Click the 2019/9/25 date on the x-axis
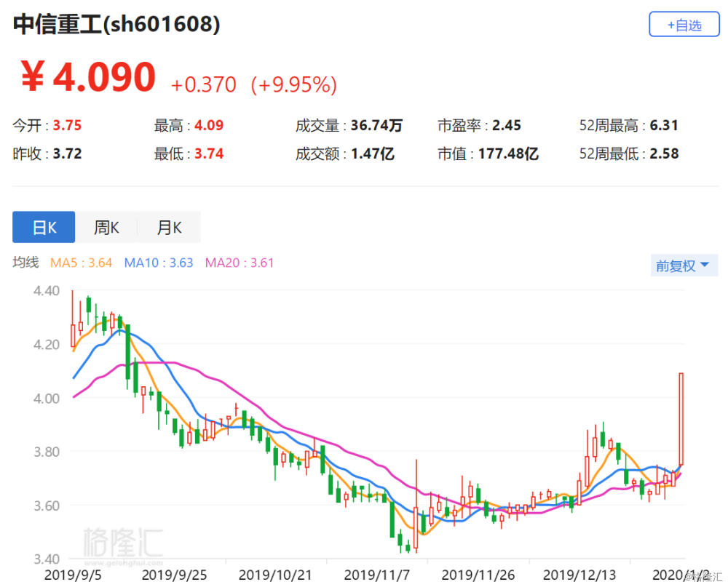The height and width of the screenshot is (587, 728). (174, 575)
